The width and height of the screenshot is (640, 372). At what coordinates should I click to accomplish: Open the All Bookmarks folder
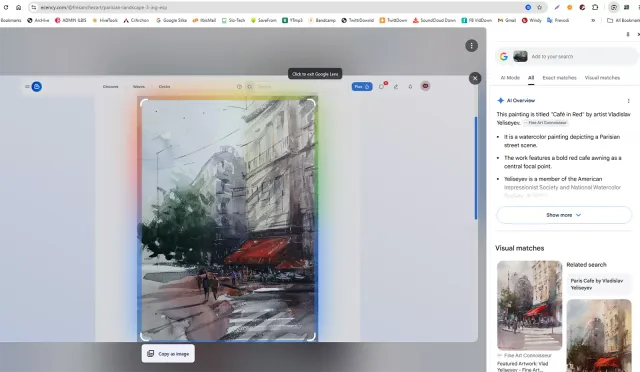coord(623,20)
